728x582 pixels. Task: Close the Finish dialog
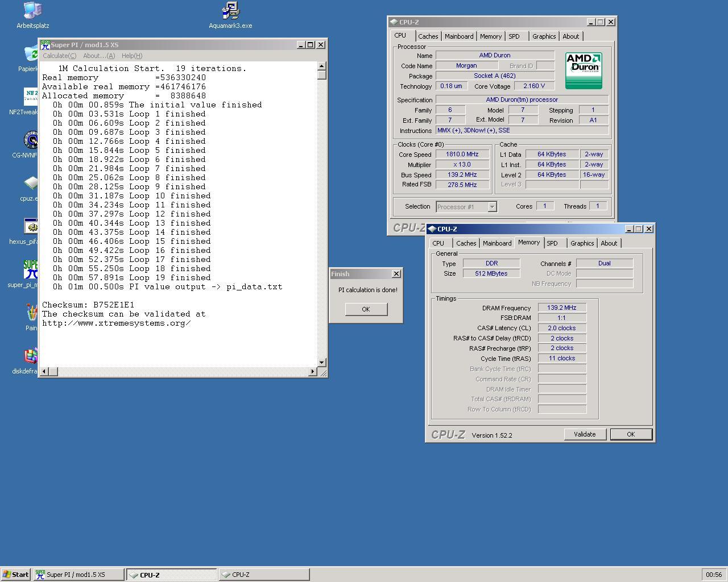(396, 274)
